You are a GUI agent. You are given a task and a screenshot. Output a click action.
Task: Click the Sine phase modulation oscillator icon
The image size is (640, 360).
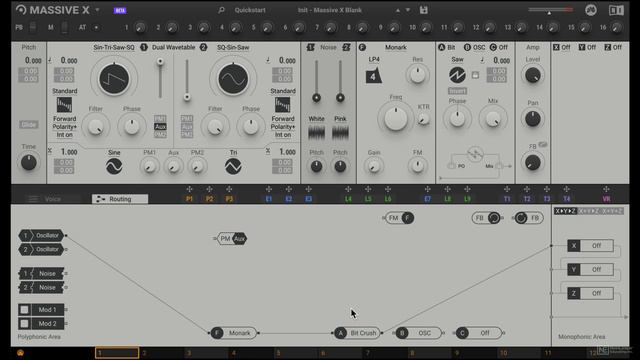click(114, 166)
